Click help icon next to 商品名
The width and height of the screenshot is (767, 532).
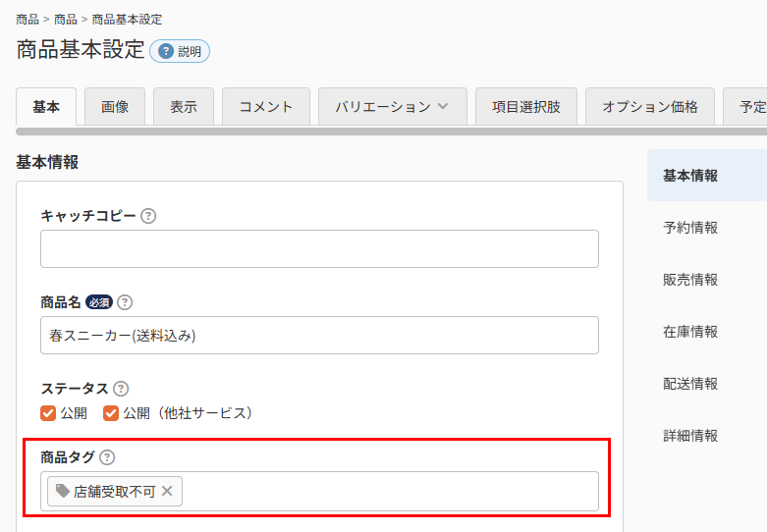(125, 302)
